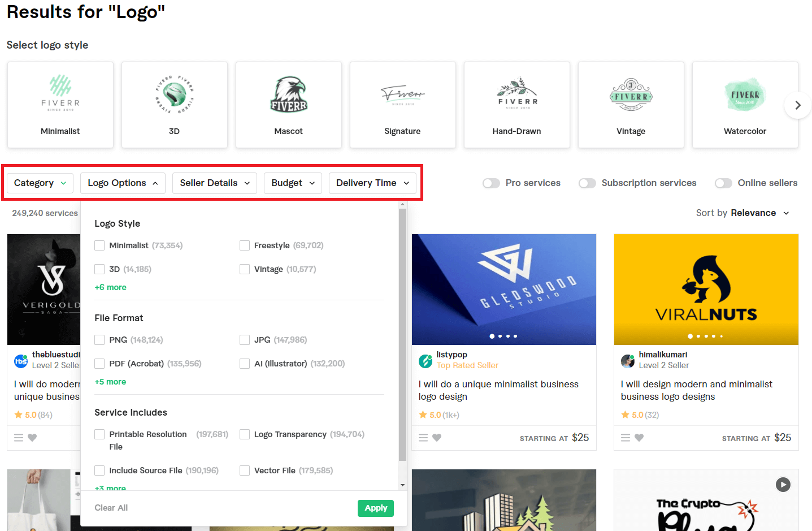This screenshot has width=812, height=531.
Task: Enable the Pro services toggle
Action: click(491, 183)
